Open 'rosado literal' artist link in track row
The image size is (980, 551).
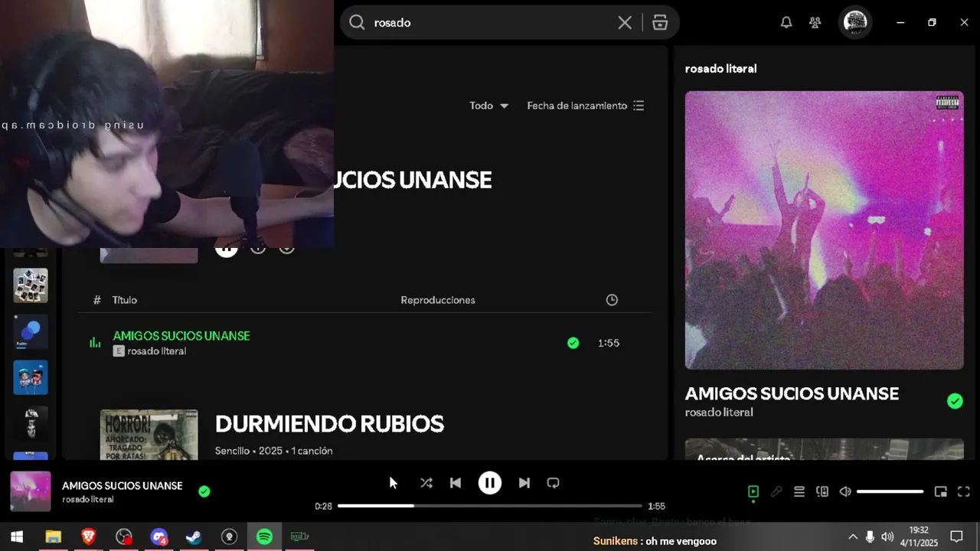click(x=157, y=351)
